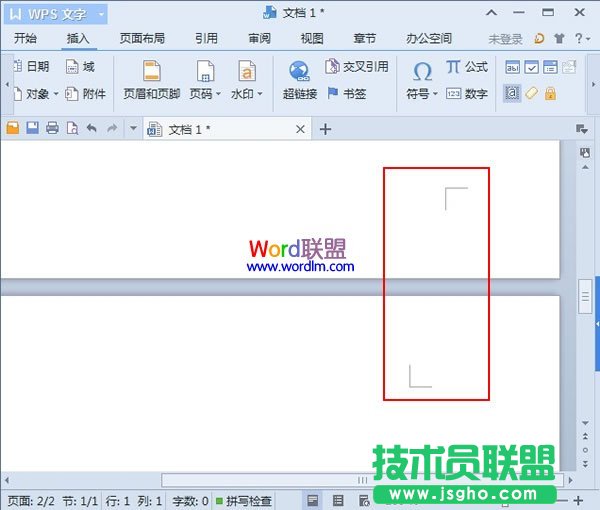Switch to the 视图 tab
The height and width of the screenshot is (510, 600).
point(312,38)
